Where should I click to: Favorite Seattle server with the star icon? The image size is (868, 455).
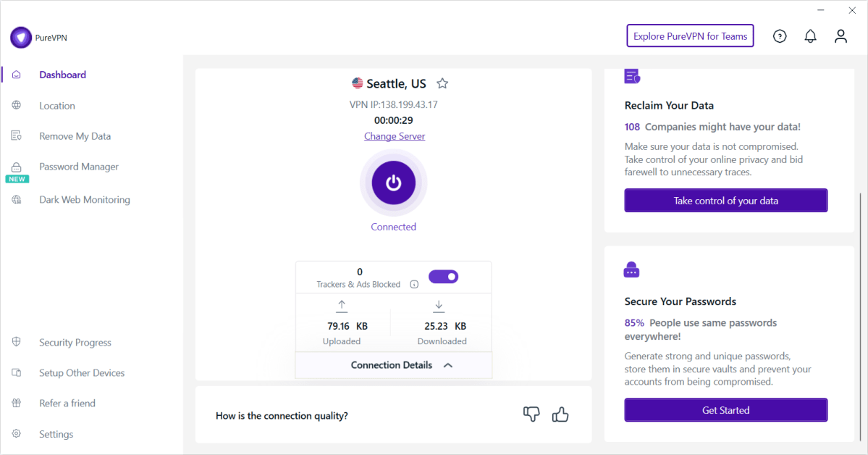pos(442,84)
